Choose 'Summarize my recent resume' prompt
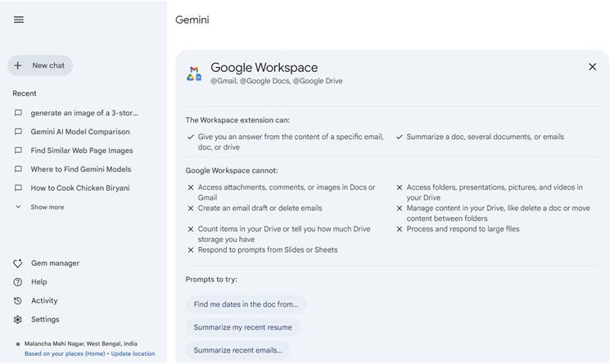Viewport: 614px width, 364px height. [x=243, y=327]
